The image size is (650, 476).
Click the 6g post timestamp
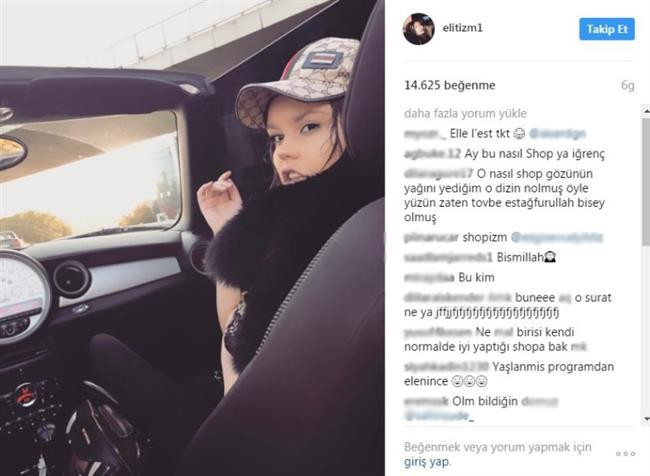628,85
